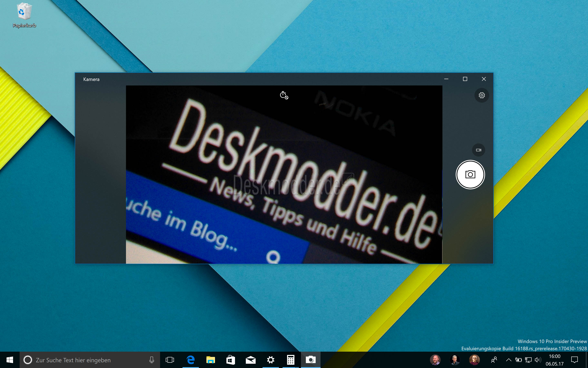This screenshot has height=368, width=588.
Task: Open the Mail app taskbar icon
Action: (251, 360)
